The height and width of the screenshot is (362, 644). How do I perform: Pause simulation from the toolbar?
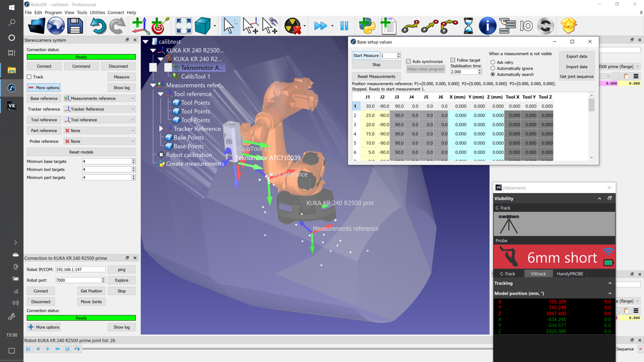point(344,26)
